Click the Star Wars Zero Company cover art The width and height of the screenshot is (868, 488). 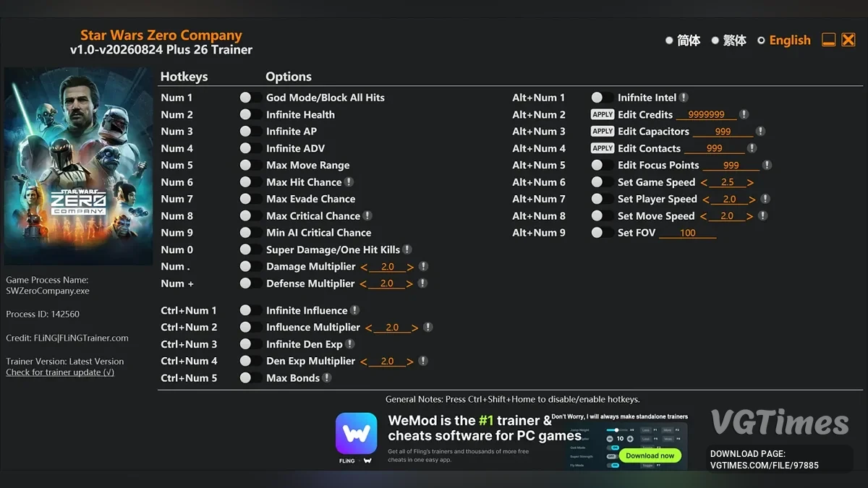(78, 166)
